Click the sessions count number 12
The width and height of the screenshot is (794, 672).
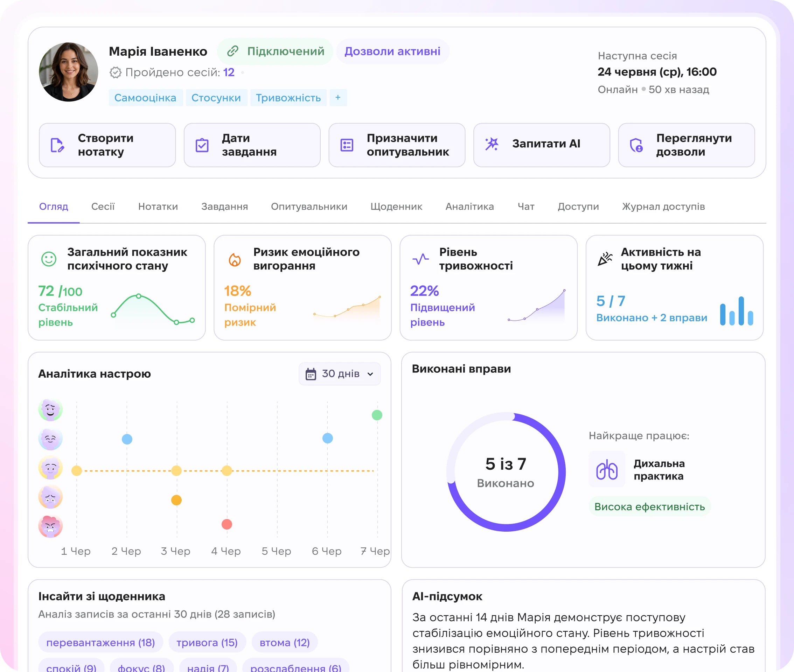[229, 72]
